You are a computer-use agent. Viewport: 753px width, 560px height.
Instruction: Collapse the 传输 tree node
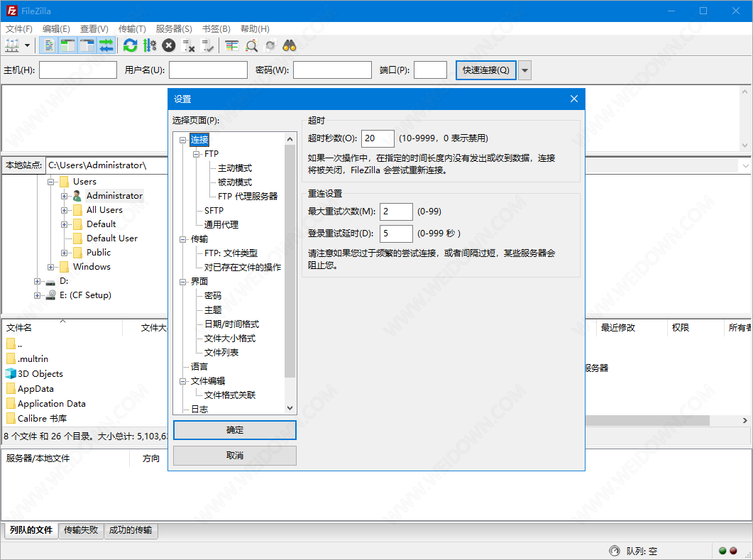tap(183, 239)
